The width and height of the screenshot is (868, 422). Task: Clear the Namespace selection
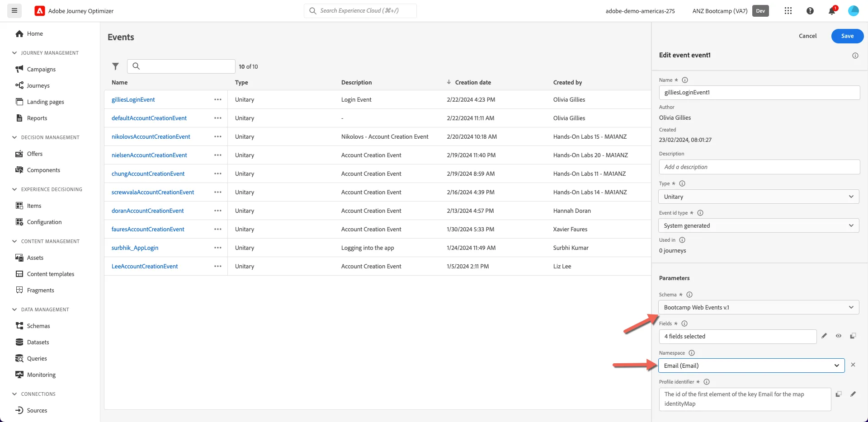853,365
